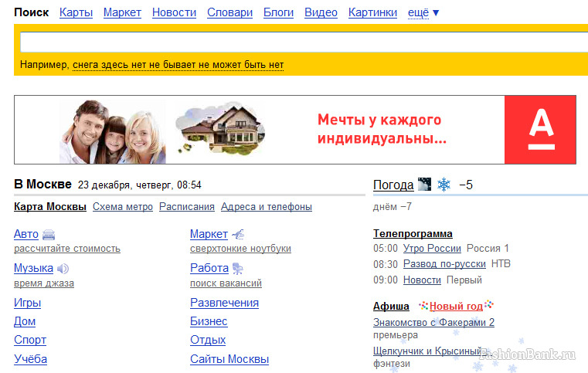
Task: Expand the ещё dropdown menu
Action: coord(423,13)
